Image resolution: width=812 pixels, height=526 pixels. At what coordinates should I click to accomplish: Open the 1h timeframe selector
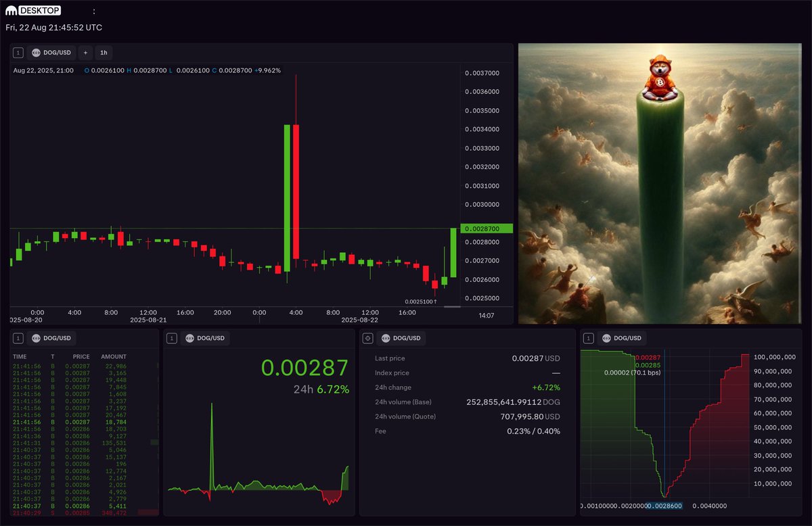pyautogui.click(x=104, y=52)
